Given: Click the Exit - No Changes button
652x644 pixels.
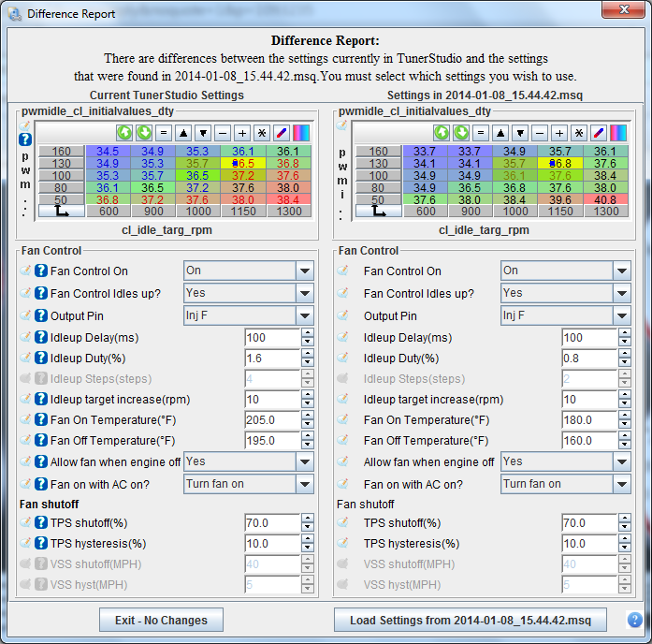Looking at the screenshot, I should (x=161, y=620).
